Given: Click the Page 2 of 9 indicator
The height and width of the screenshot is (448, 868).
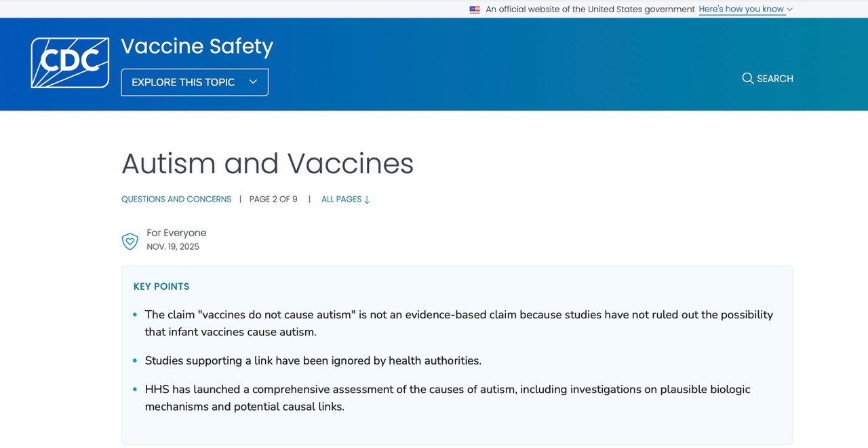Looking at the screenshot, I should [x=273, y=200].
